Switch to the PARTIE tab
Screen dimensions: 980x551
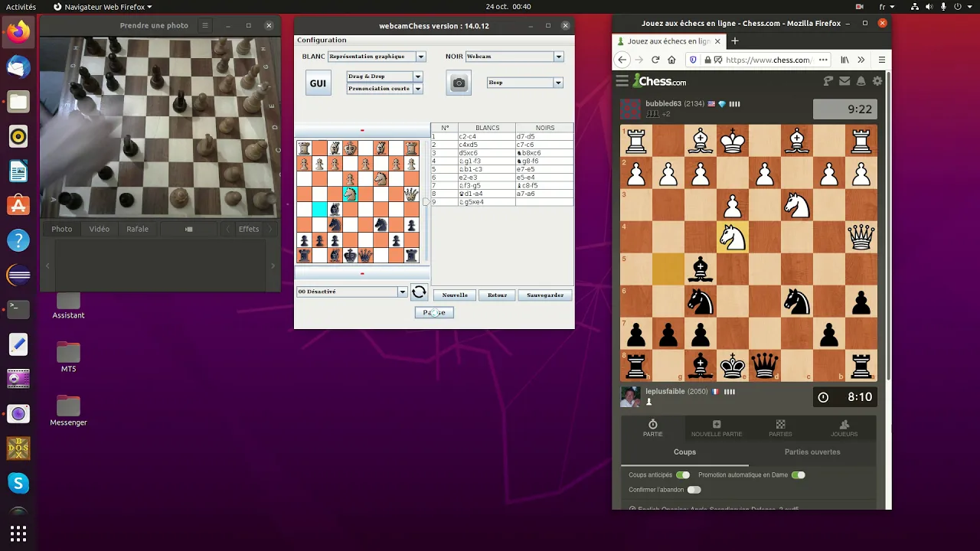pos(653,429)
